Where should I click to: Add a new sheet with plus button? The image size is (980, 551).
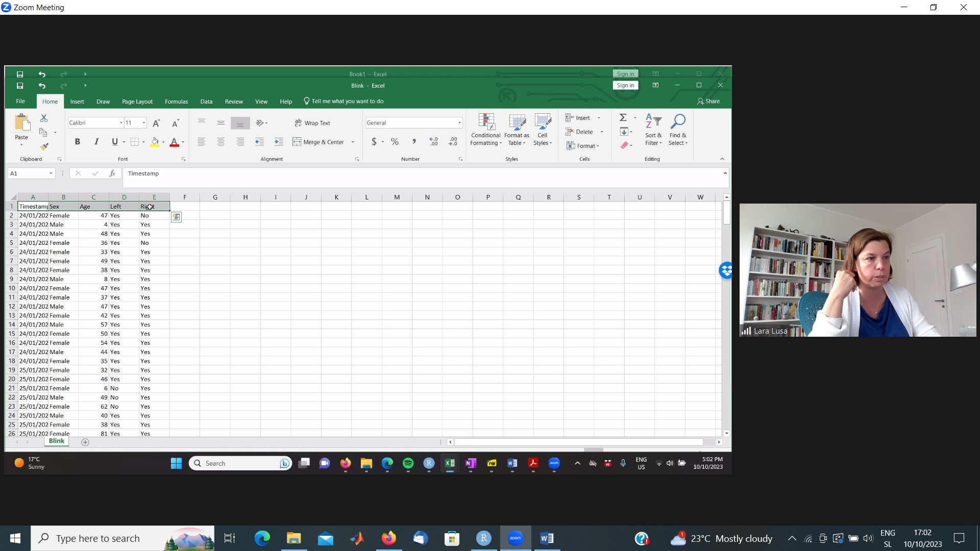coord(85,442)
